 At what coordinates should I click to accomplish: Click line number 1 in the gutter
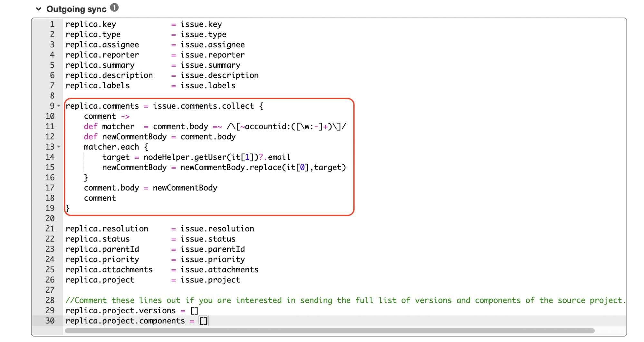[52, 24]
